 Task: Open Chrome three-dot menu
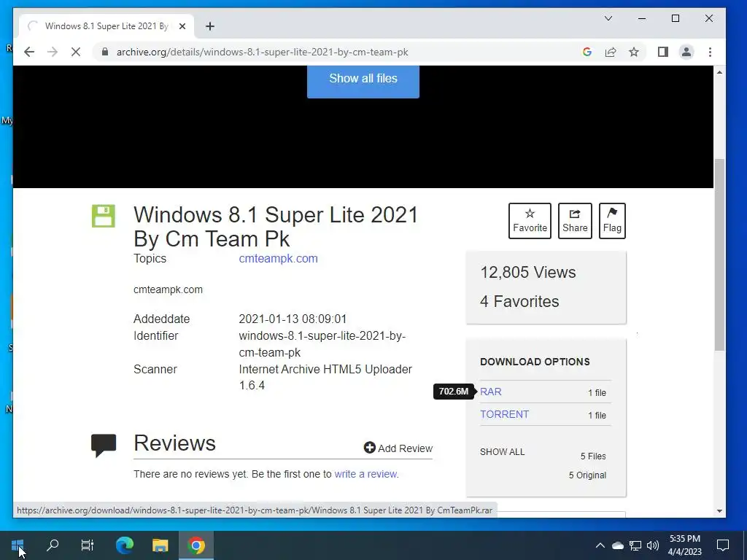pyautogui.click(x=710, y=52)
